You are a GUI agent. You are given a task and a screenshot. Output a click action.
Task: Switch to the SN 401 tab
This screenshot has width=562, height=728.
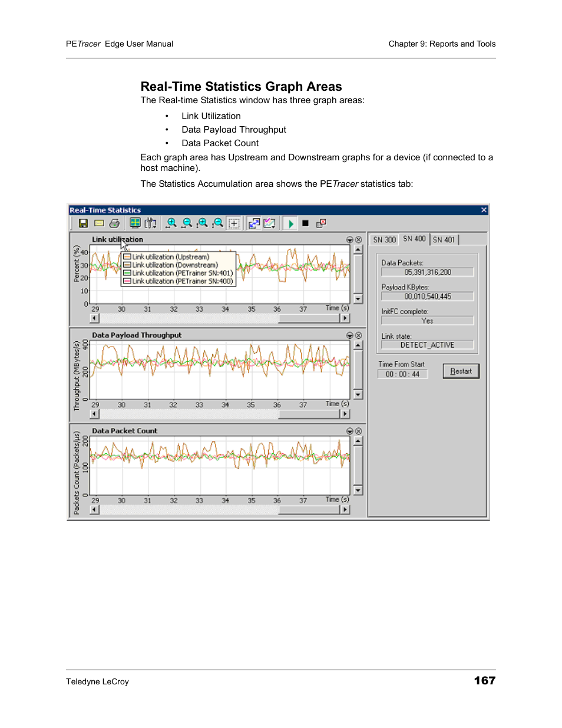[x=444, y=240]
